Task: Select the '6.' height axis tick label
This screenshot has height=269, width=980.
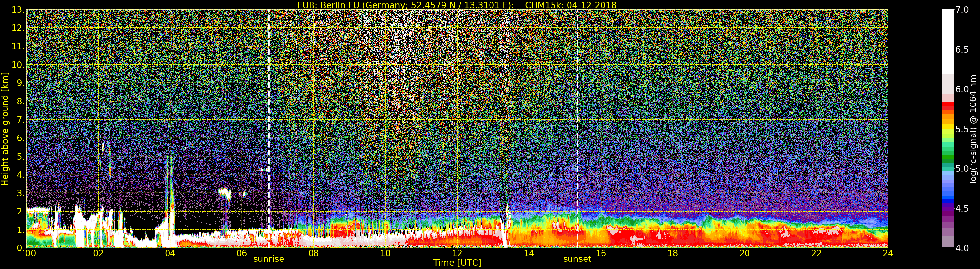Action: click(20, 138)
